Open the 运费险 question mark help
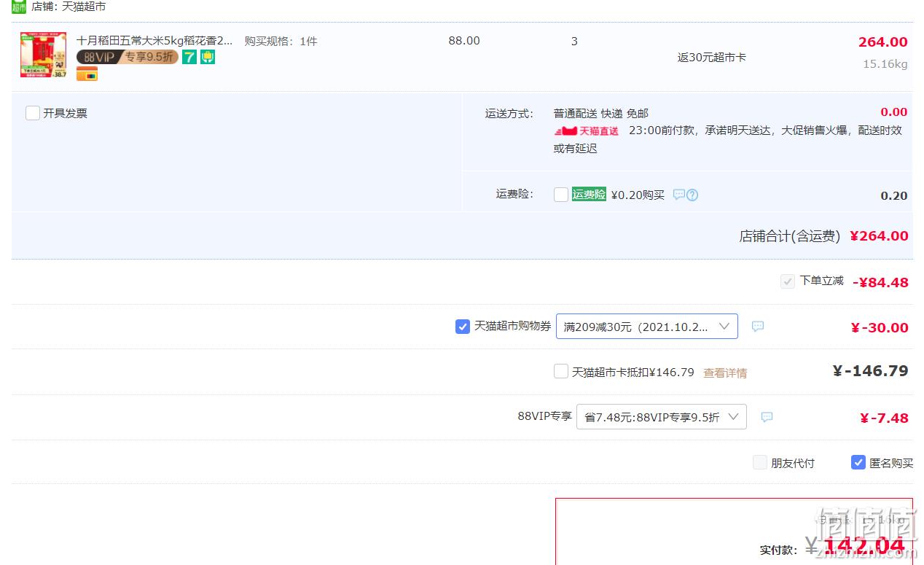Image resolution: width=924 pixels, height=565 pixels. (x=692, y=195)
